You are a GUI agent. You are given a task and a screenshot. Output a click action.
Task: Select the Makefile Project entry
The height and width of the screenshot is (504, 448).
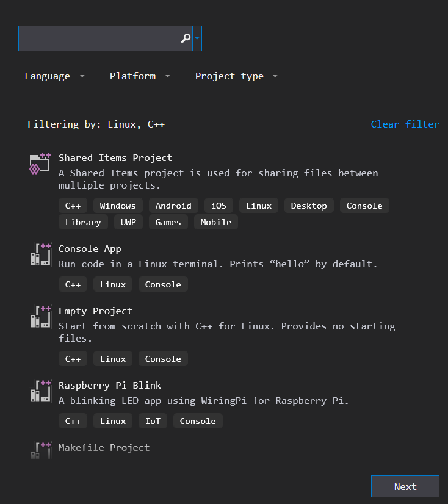[x=104, y=448]
